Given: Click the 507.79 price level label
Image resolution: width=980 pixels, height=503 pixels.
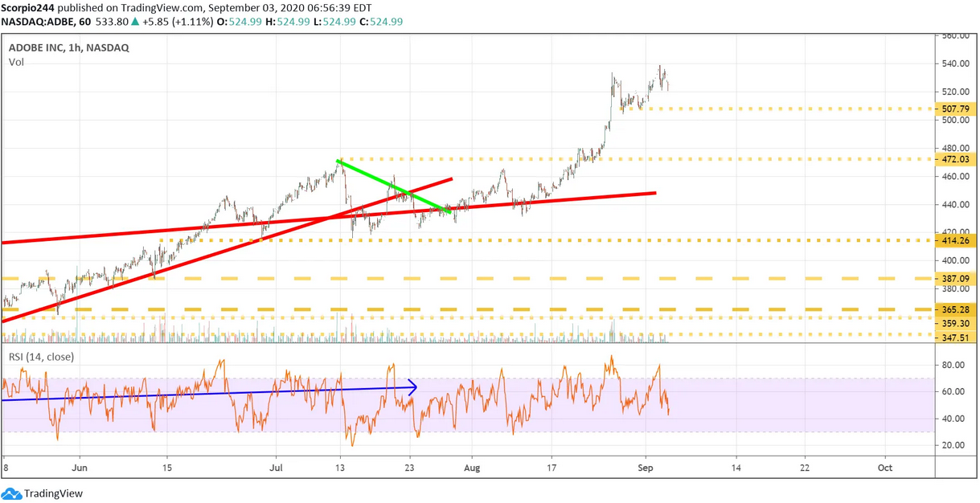Looking at the screenshot, I should [x=957, y=108].
